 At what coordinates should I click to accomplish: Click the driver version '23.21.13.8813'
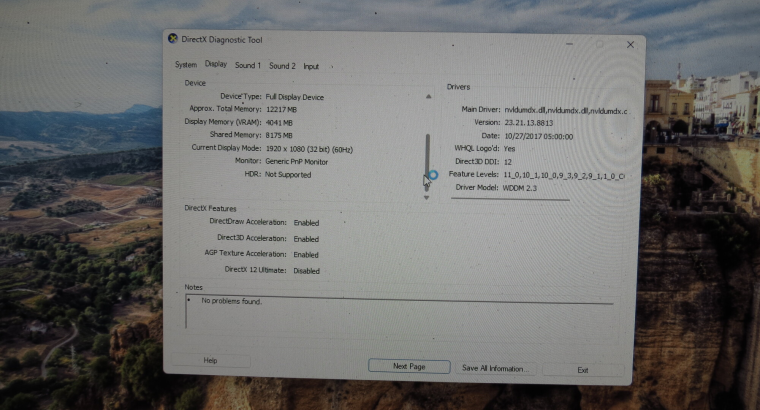click(x=529, y=123)
